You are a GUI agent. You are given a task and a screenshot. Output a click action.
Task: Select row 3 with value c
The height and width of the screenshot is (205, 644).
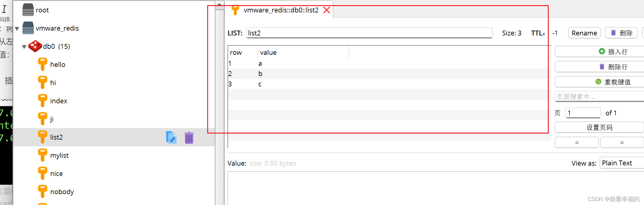pyautogui.click(x=389, y=84)
